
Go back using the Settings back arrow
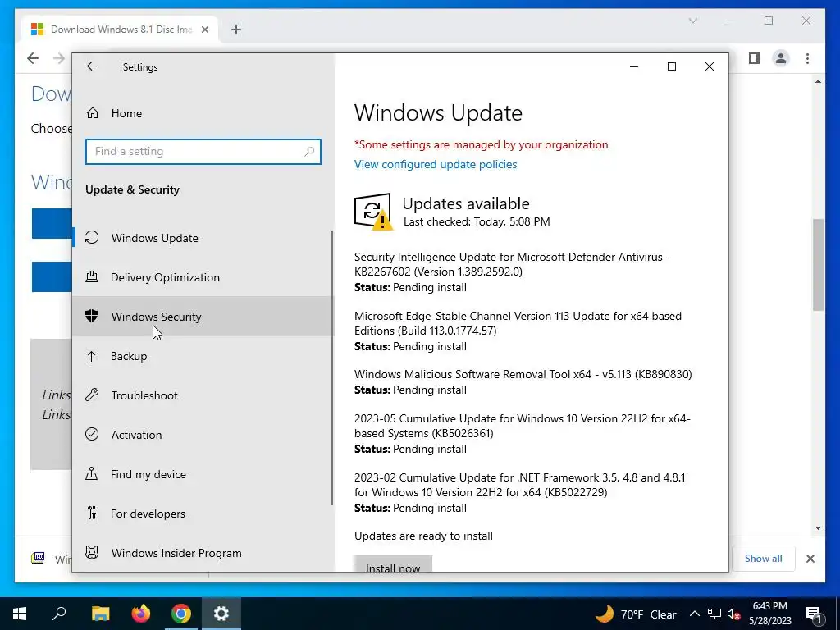(x=92, y=66)
